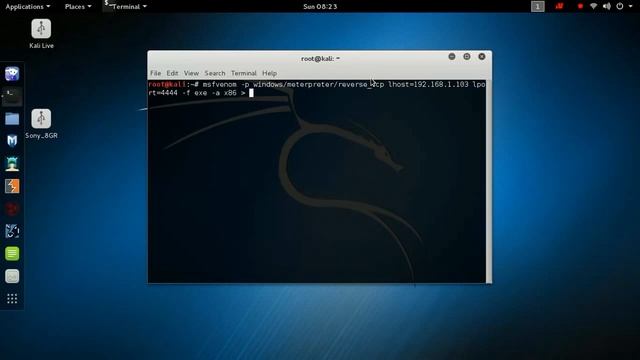Open the terminal Edit menu
Image resolution: width=640 pixels, height=360 pixels.
pos(172,73)
